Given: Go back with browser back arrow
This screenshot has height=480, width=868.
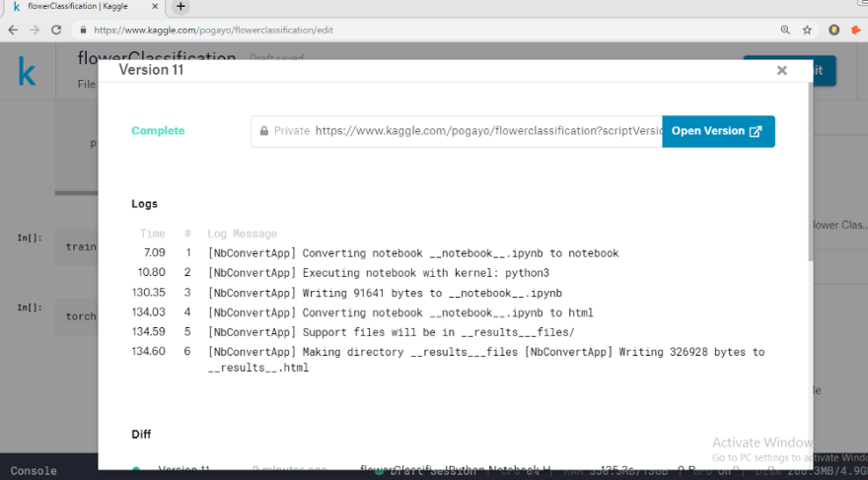Looking at the screenshot, I should [13, 30].
